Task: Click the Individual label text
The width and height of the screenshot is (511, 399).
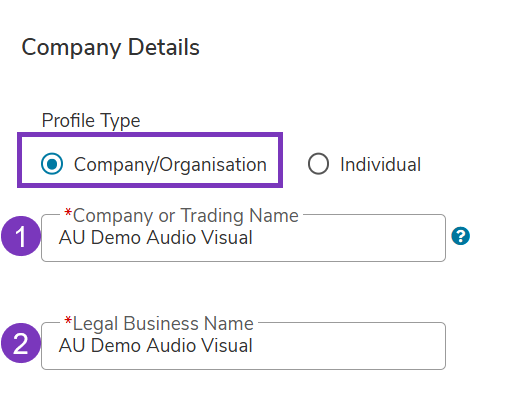Action: (x=380, y=164)
